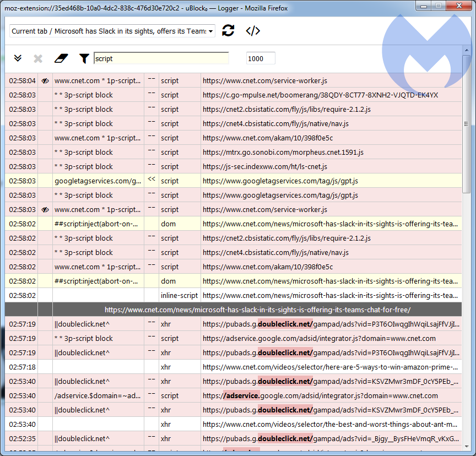
Task: Click the greyed-out X clear icon
Action: coord(38,58)
